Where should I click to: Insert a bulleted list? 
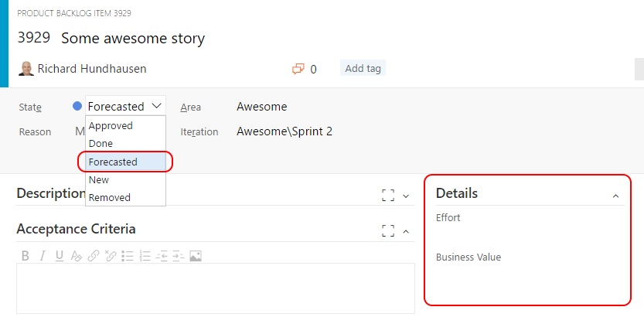(128, 255)
